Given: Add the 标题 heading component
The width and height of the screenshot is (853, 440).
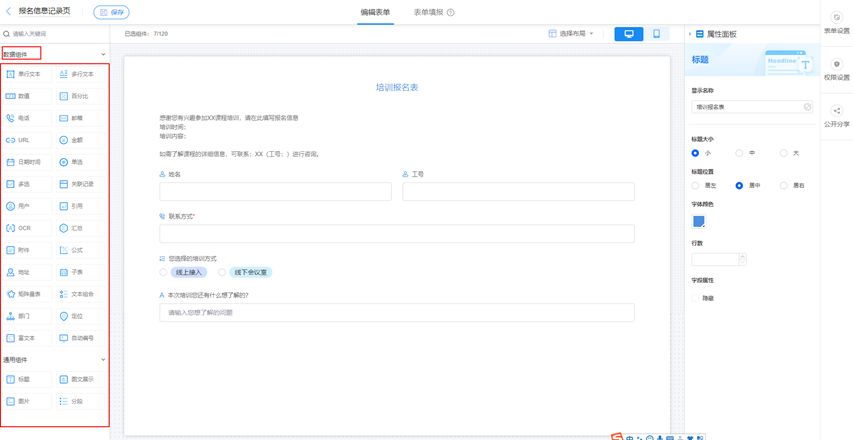Looking at the screenshot, I should (27, 380).
